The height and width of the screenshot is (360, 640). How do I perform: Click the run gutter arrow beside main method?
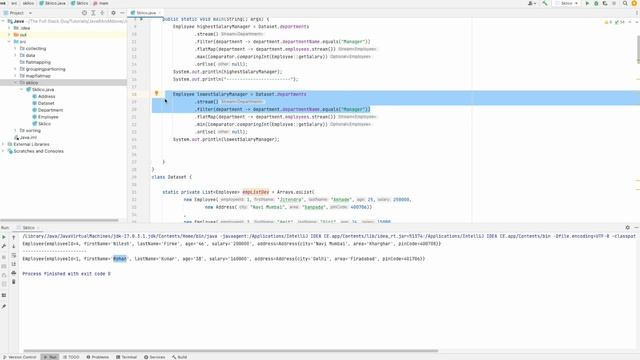[x=142, y=19]
